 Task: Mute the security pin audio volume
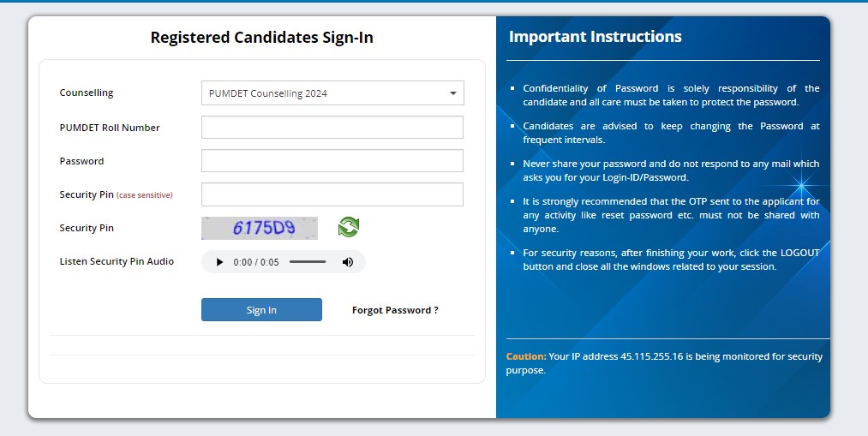pyautogui.click(x=348, y=262)
